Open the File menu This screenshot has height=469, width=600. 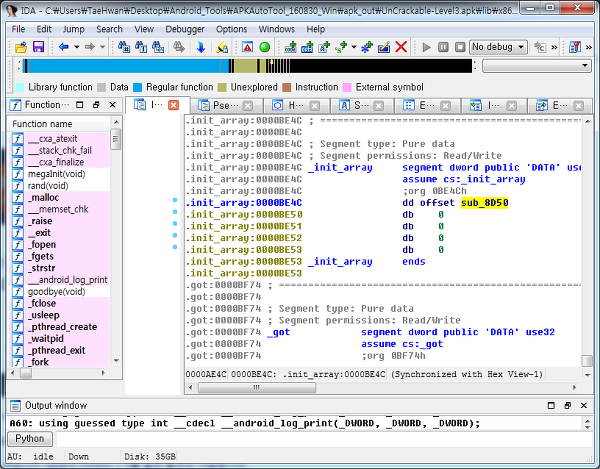coord(18,29)
